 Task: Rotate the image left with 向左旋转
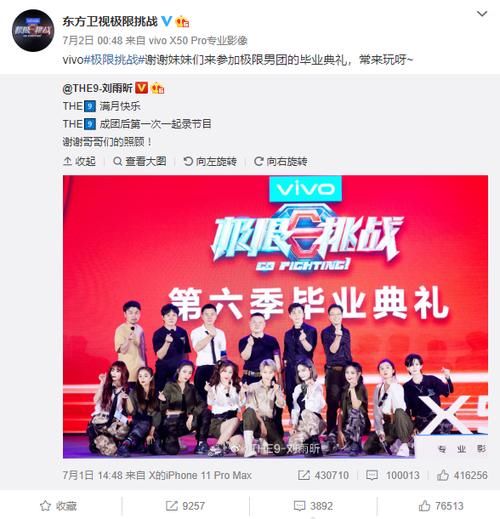pyautogui.click(x=210, y=162)
